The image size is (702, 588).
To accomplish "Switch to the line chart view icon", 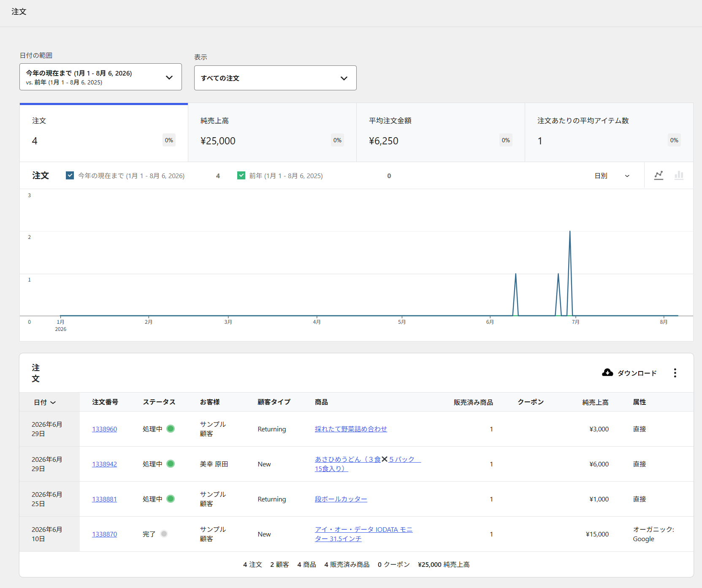I will (x=659, y=176).
